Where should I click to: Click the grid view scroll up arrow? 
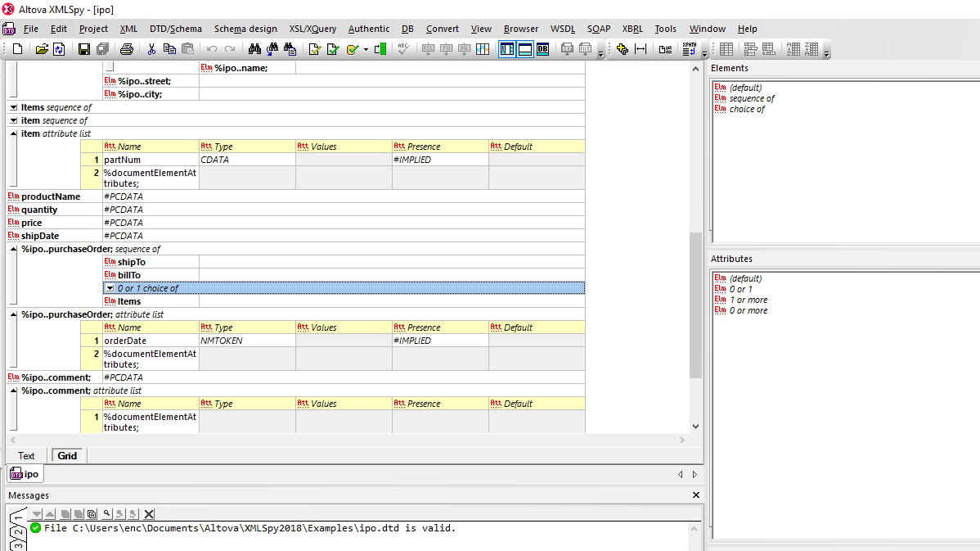695,69
